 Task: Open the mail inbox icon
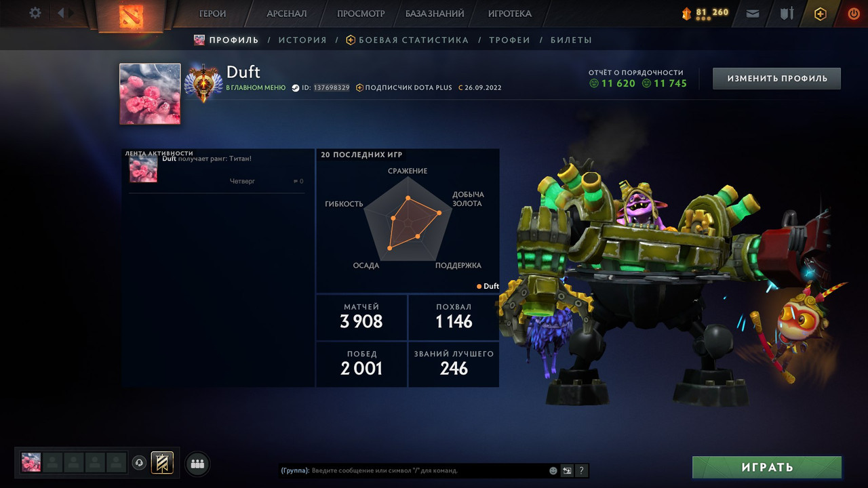click(x=753, y=13)
